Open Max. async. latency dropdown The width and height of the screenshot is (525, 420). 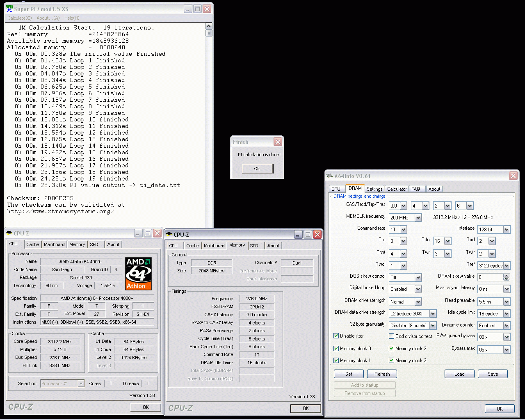(507, 289)
